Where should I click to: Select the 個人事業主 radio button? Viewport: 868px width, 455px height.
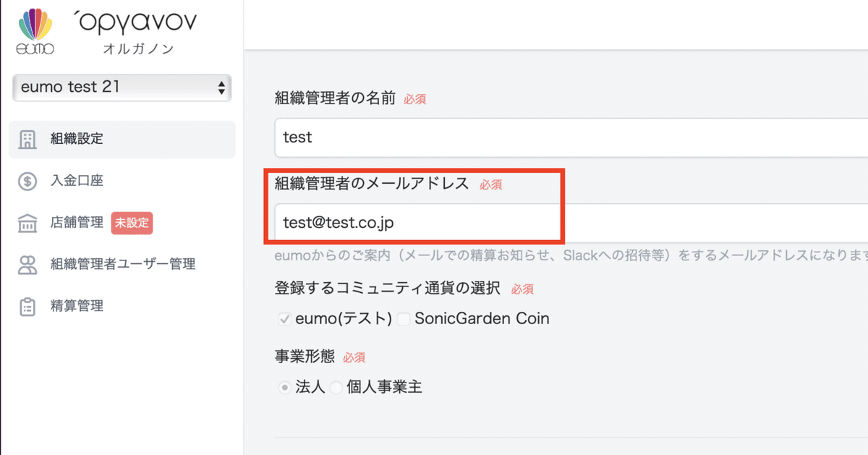(336, 388)
